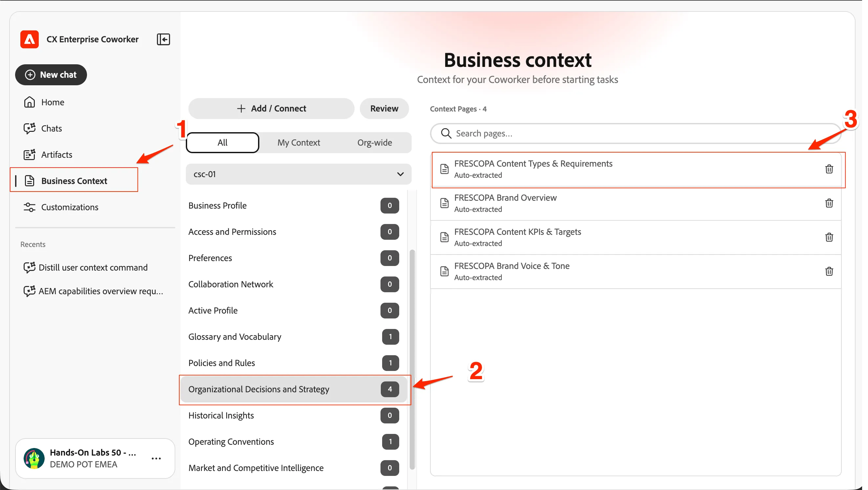Select Preferences category
868x490 pixels.
click(293, 258)
